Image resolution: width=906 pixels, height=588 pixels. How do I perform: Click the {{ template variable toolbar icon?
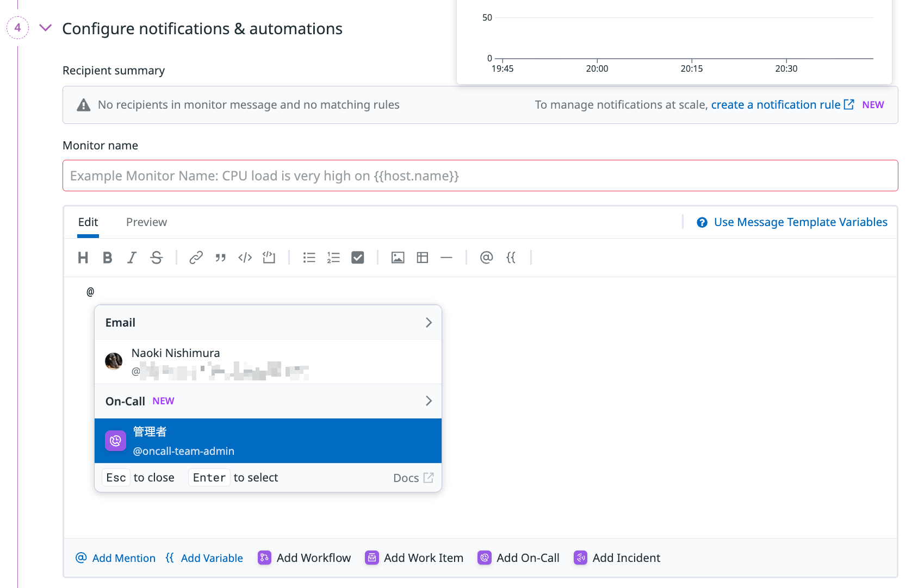pyautogui.click(x=511, y=258)
